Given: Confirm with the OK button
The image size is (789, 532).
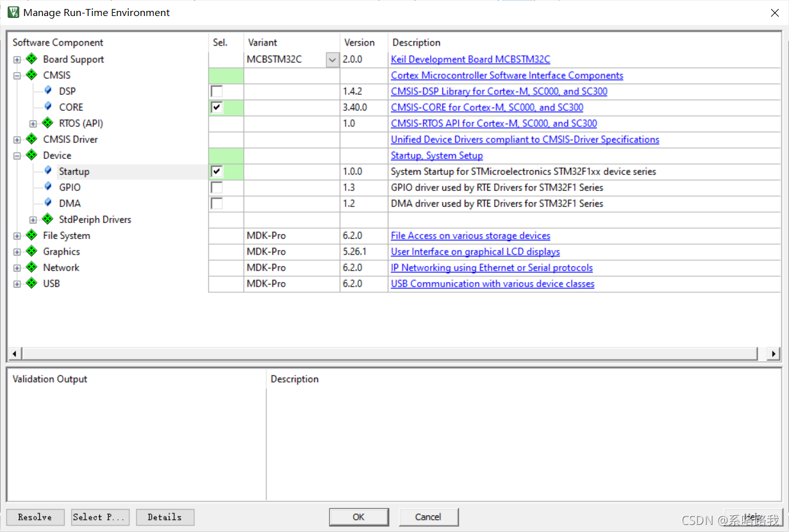Looking at the screenshot, I should [359, 517].
